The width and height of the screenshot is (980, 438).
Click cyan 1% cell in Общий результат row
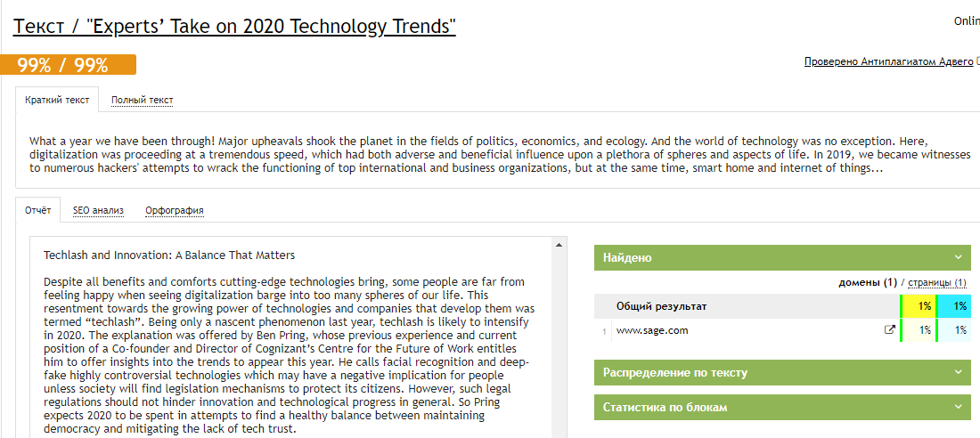[x=955, y=306]
